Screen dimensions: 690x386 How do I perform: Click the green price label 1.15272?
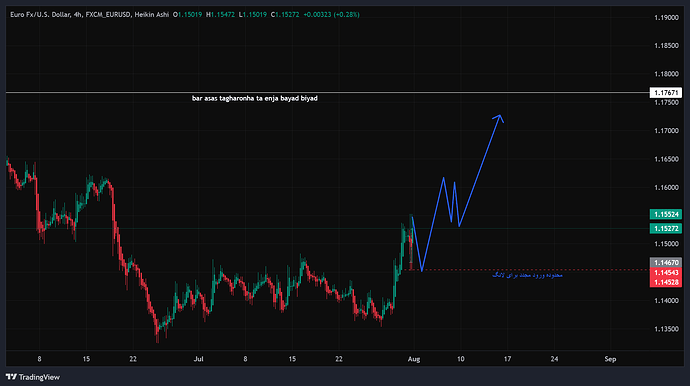666,228
